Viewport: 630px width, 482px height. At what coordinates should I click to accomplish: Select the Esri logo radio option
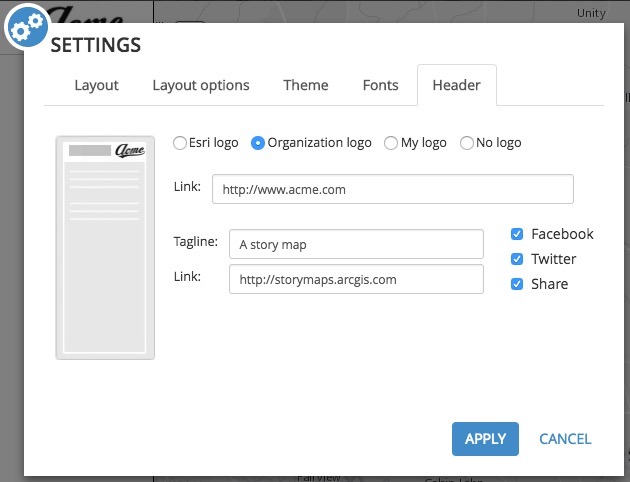point(180,143)
